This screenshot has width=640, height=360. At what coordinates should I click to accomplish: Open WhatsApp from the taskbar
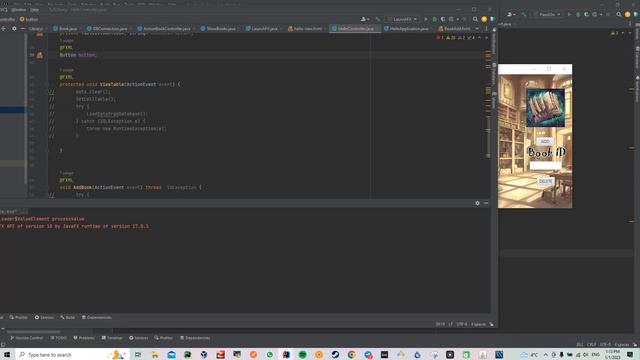tap(270, 354)
